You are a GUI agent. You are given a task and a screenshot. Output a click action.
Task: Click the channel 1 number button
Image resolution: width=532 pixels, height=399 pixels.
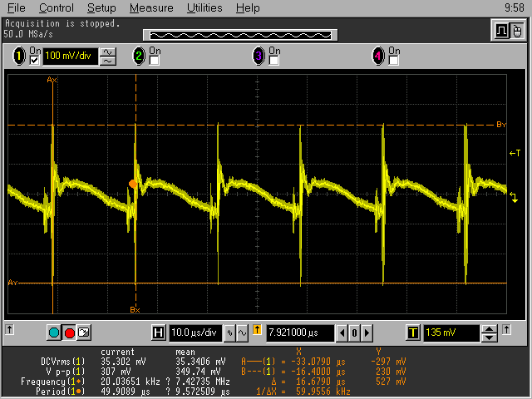(19, 56)
